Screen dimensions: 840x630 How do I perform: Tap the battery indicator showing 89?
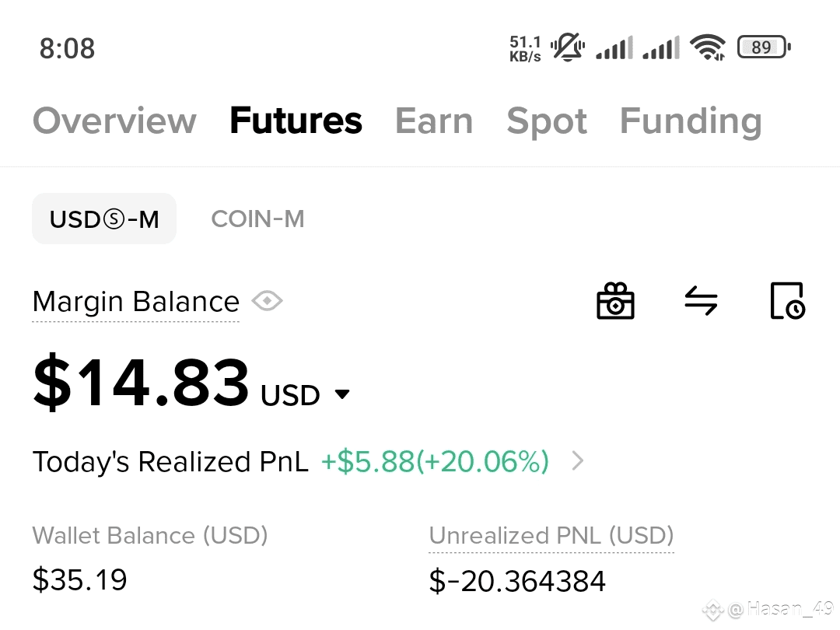764,47
